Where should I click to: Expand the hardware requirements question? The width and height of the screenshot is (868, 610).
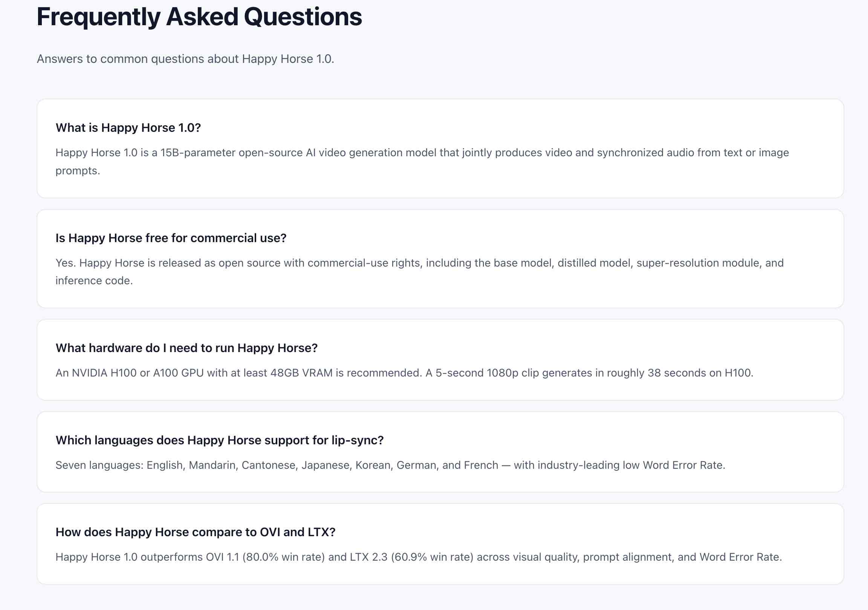coord(186,348)
